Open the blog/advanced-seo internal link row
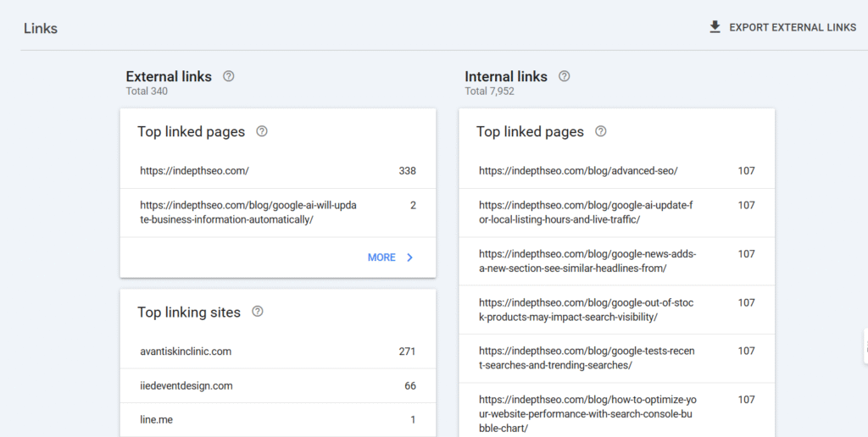The width and height of the screenshot is (868, 437). click(x=616, y=171)
